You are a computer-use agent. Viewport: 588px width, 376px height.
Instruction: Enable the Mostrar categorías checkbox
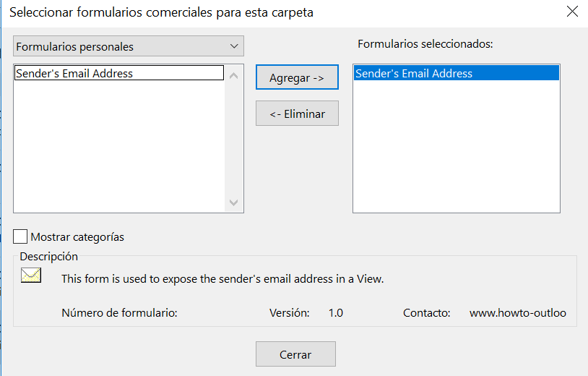point(20,236)
